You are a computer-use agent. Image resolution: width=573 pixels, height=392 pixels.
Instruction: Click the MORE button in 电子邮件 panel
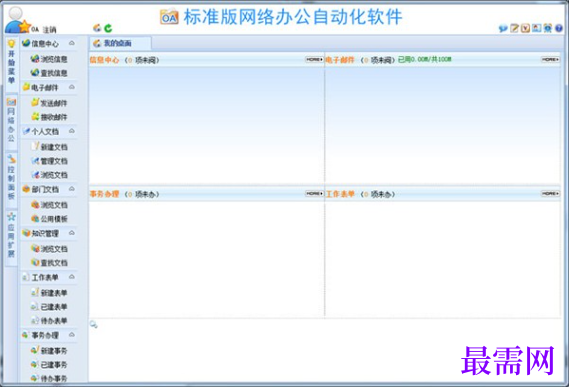pos(550,60)
